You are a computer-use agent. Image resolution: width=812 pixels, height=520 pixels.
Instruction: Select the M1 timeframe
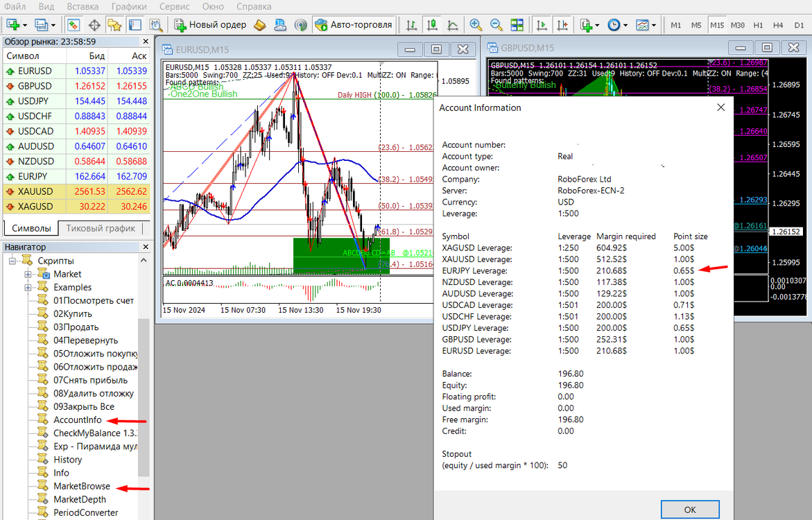[x=676, y=25]
